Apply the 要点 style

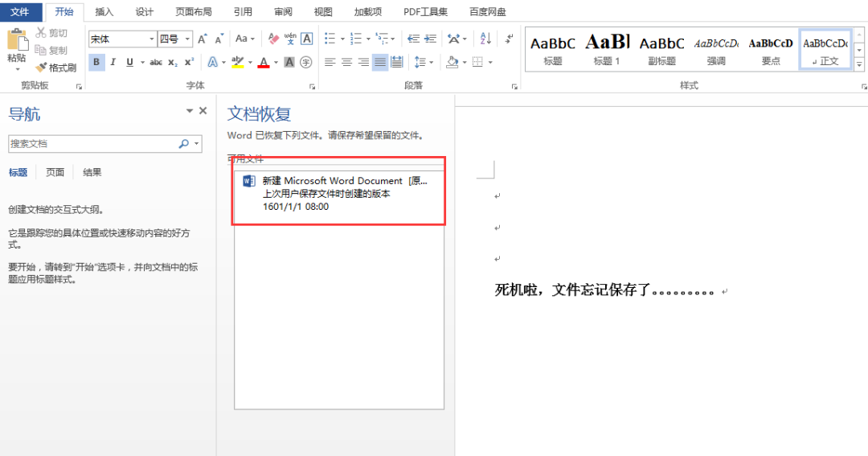(771, 50)
